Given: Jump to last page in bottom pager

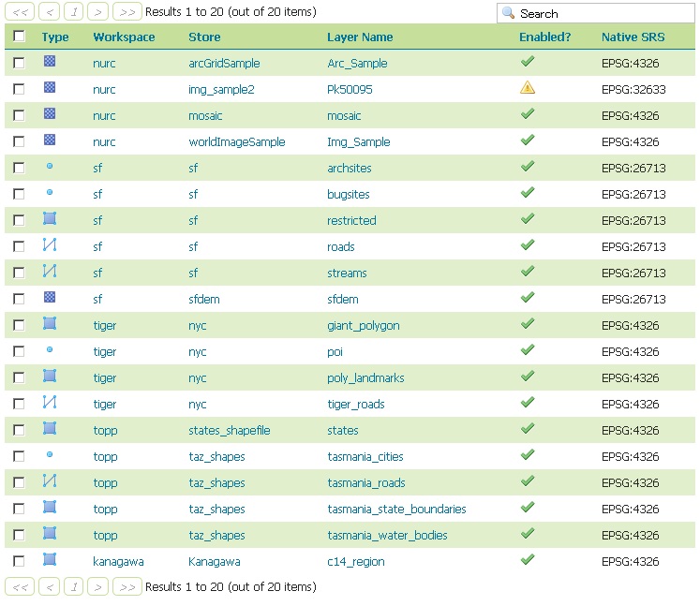Looking at the screenshot, I should (127, 586).
